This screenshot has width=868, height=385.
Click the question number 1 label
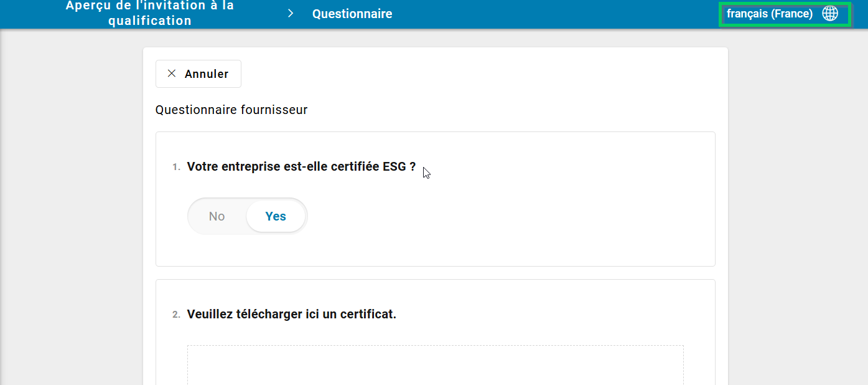[177, 167]
